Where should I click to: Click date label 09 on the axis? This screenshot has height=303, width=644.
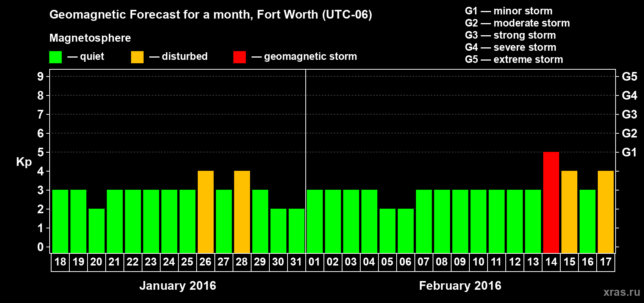point(460,262)
